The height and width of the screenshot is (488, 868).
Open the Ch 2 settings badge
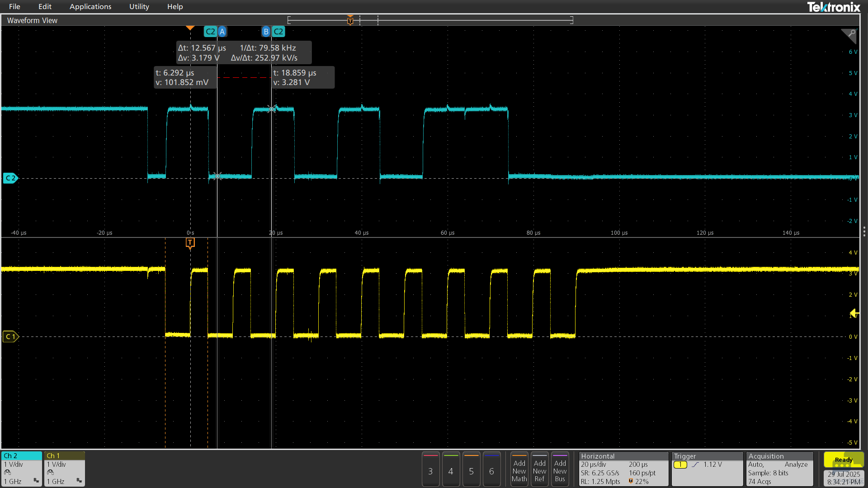click(22, 469)
